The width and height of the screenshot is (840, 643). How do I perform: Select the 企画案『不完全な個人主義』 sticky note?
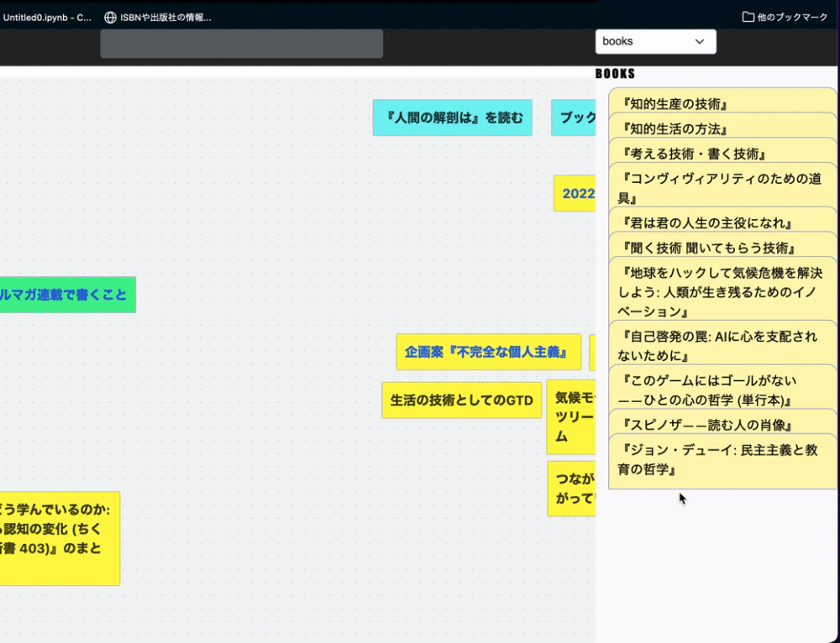click(488, 352)
